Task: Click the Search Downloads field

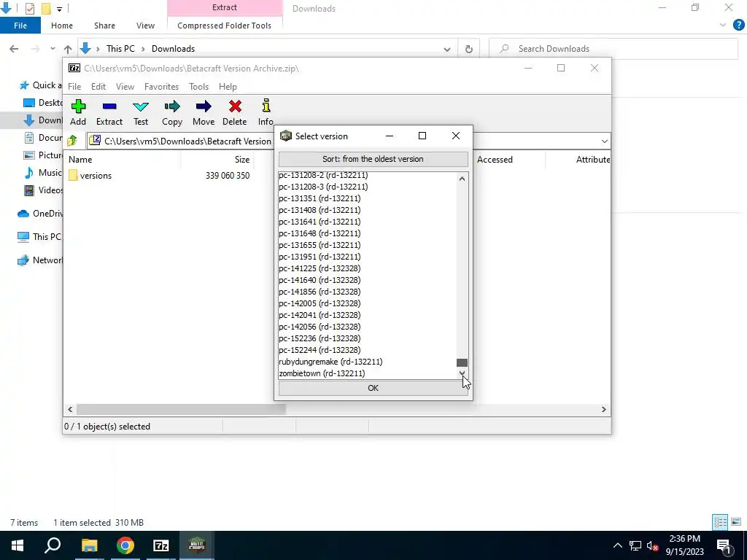Action: click(614, 49)
